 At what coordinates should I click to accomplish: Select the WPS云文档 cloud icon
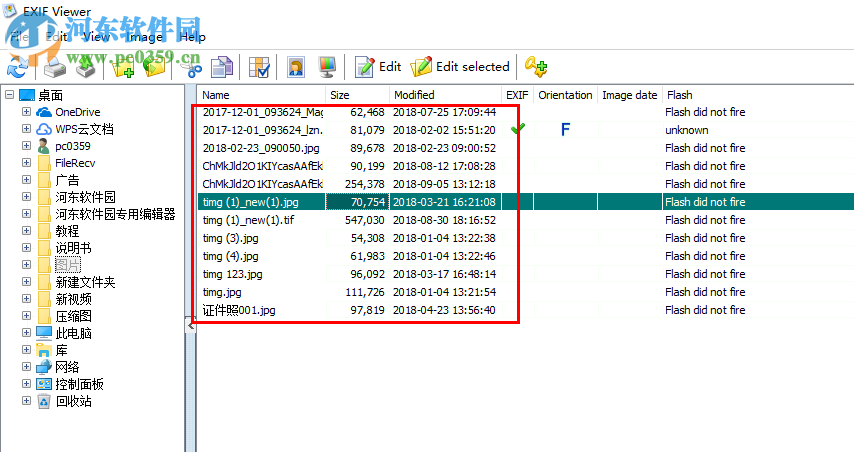(44, 129)
